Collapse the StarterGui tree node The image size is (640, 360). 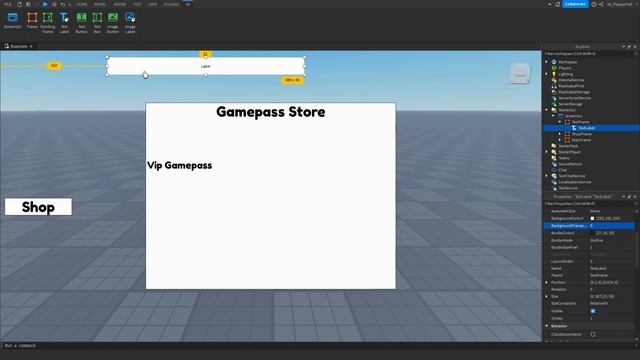pos(547,110)
